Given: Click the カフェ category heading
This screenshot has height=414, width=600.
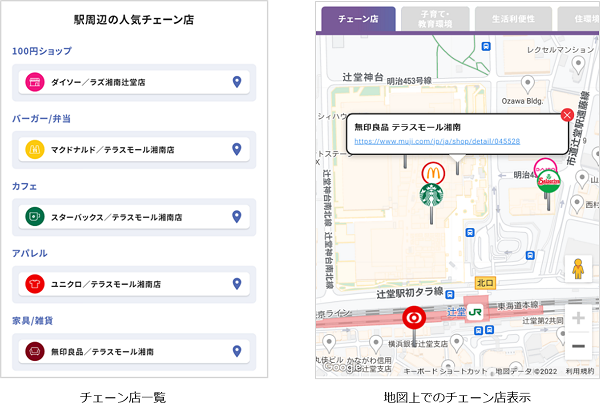Looking at the screenshot, I should pos(24,186).
